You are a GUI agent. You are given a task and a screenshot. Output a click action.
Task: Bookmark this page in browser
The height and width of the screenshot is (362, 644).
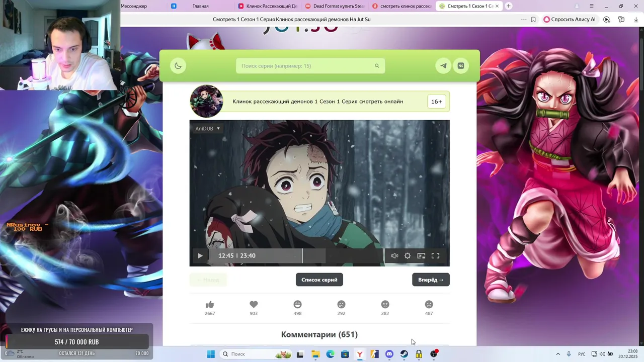[x=533, y=20]
